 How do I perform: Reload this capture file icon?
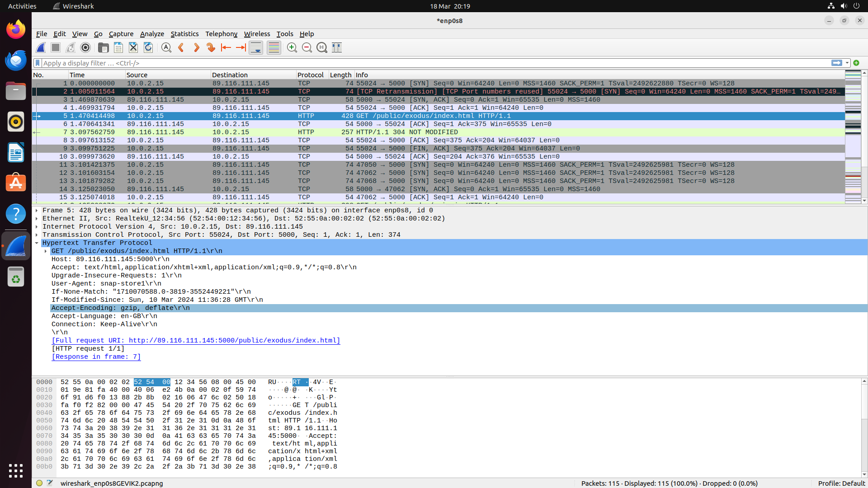pyautogui.click(x=148, y=47)
